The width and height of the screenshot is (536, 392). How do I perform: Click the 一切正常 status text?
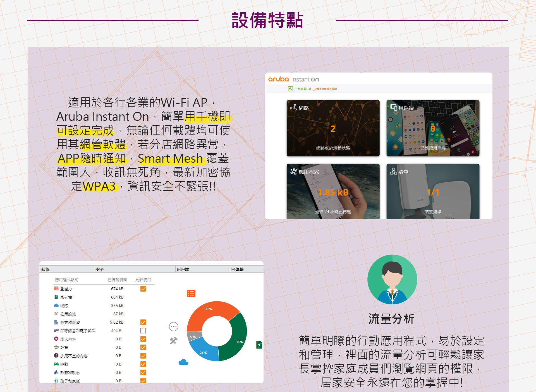pyautogui.click(x=300, y=89)
